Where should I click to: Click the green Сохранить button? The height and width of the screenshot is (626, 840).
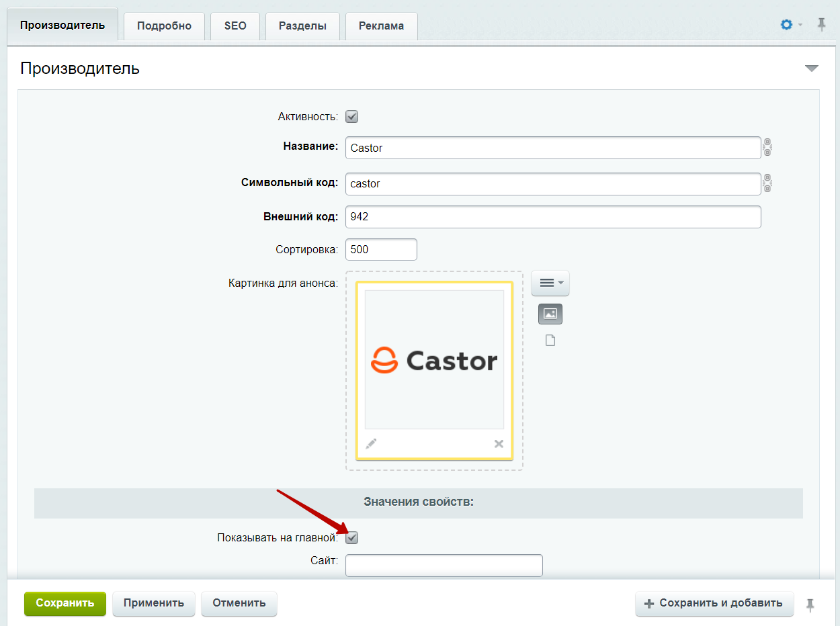tap(65, 603)
